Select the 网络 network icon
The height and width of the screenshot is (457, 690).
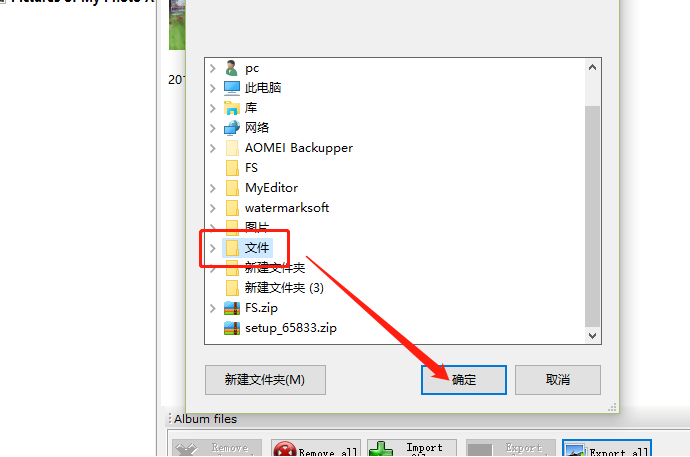pyautogui.click(x=231, y=128)
